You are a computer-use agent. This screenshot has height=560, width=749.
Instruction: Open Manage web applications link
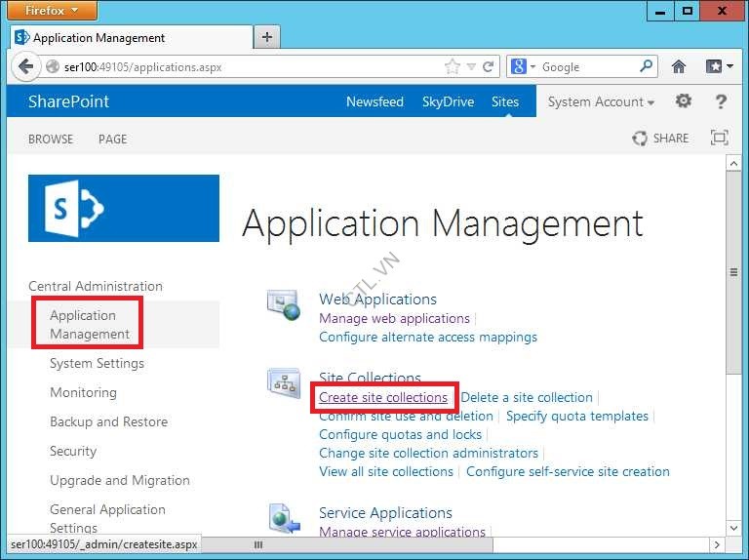tap(394, 318)
